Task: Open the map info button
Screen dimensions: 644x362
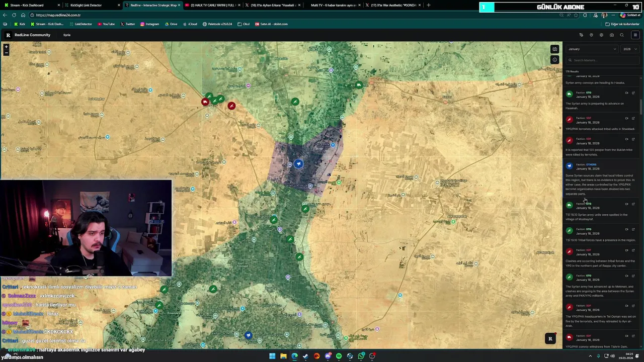Action: click(x=554, y=60)
